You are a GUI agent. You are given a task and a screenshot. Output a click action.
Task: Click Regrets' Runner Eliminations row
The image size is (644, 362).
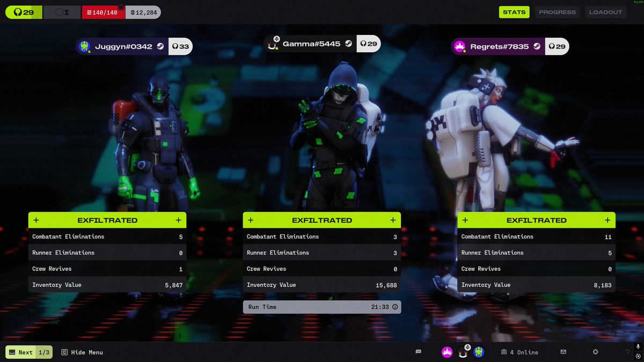(x=537, y=253)
